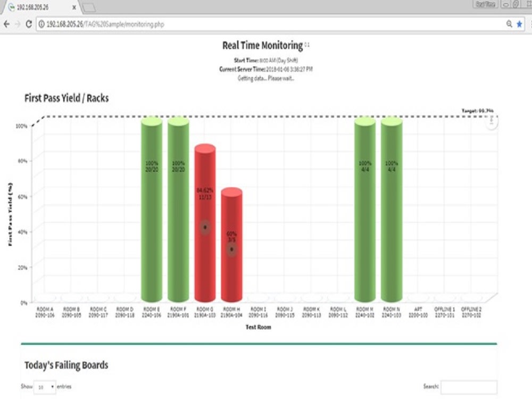Click the Test Room axis title
532x399 pixels.
coord(258,327)
